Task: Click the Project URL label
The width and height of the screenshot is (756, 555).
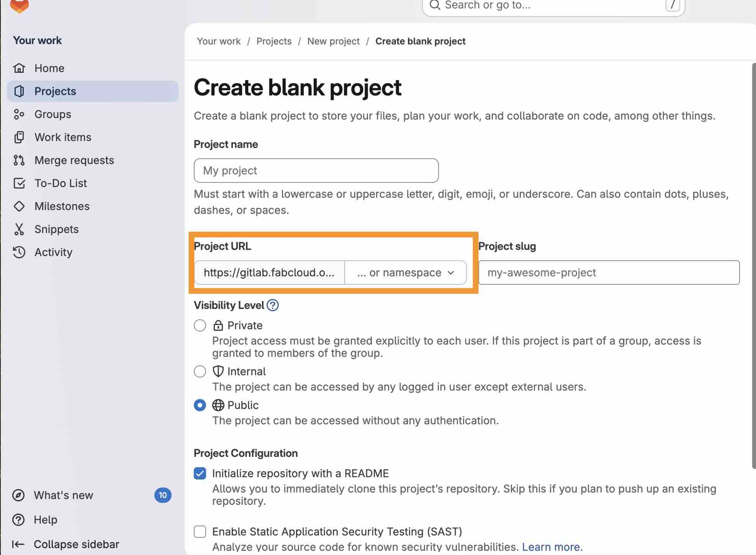Action: (x=223, y=246)
